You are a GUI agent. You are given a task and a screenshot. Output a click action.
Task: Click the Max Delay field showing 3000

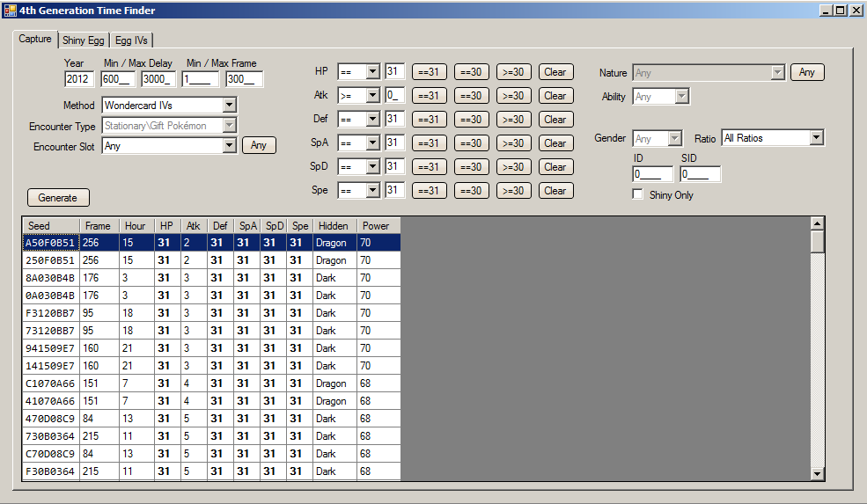pyautogui.click(x=158, y=79)
